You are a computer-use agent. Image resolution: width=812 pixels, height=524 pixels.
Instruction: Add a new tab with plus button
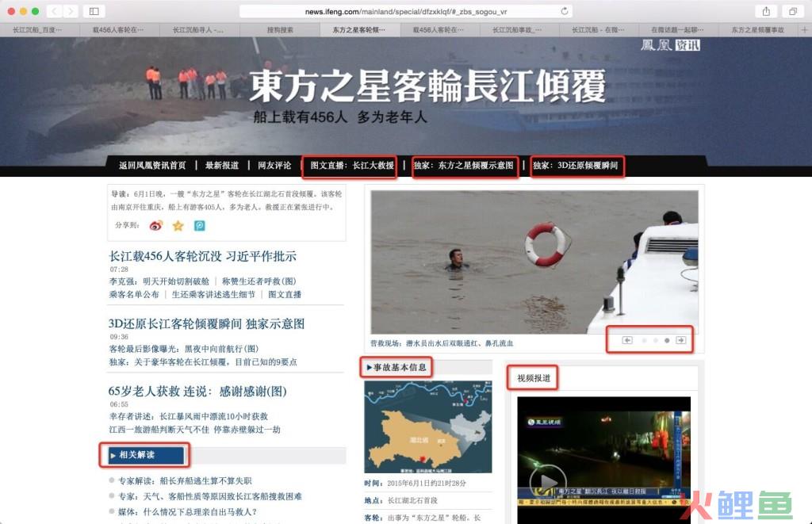point(804,30)
